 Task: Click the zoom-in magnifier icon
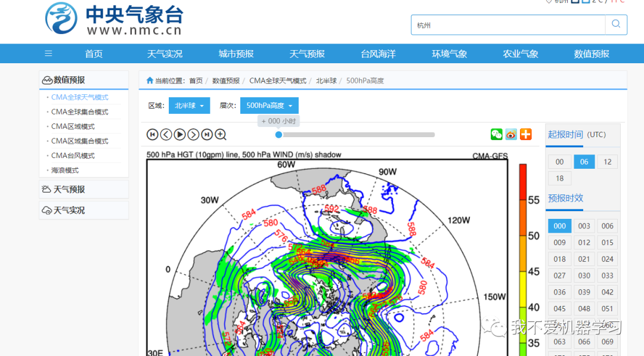tap(220, 134)
